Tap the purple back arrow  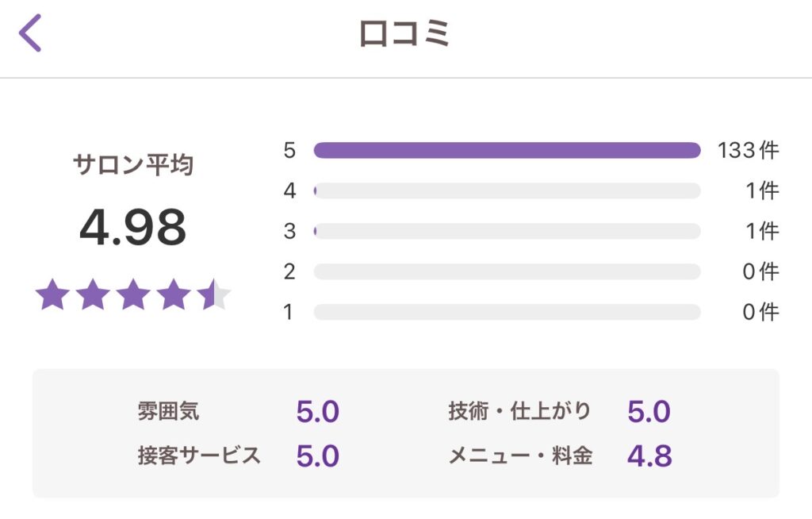coord(30,34)
